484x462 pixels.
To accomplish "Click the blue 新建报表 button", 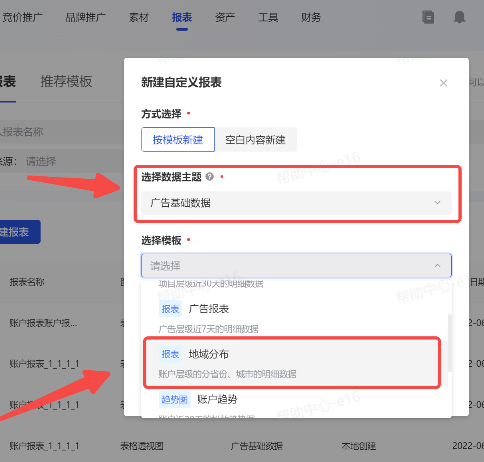I will pos(20,232).
